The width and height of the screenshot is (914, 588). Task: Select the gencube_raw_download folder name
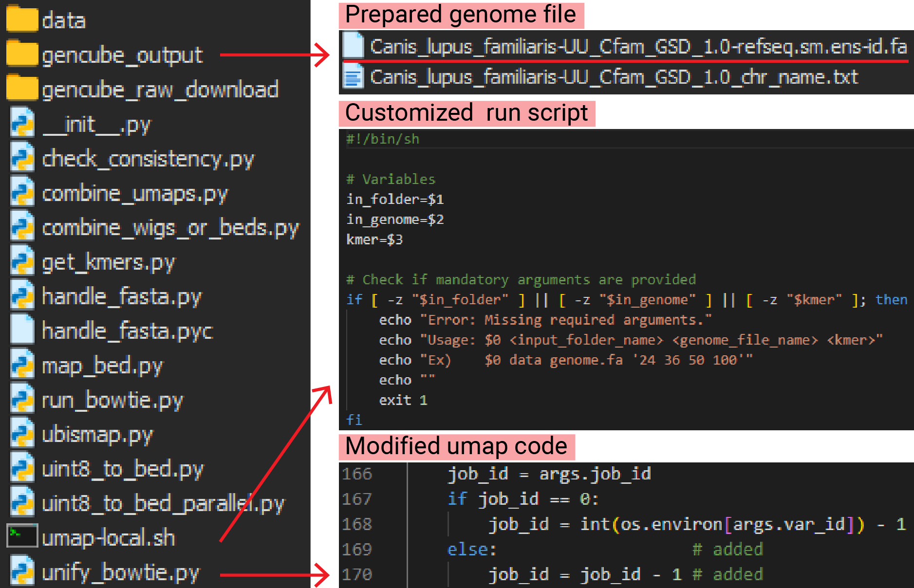[x=160, y=90]
